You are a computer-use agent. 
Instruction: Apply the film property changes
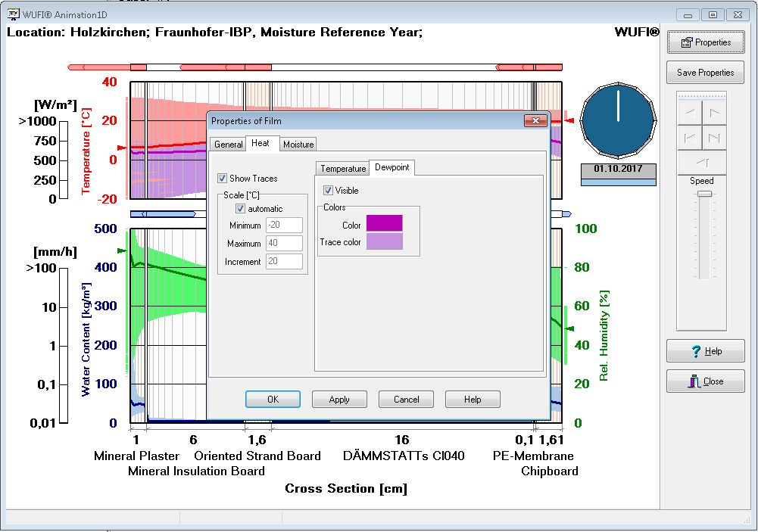(x=339, y=399)
